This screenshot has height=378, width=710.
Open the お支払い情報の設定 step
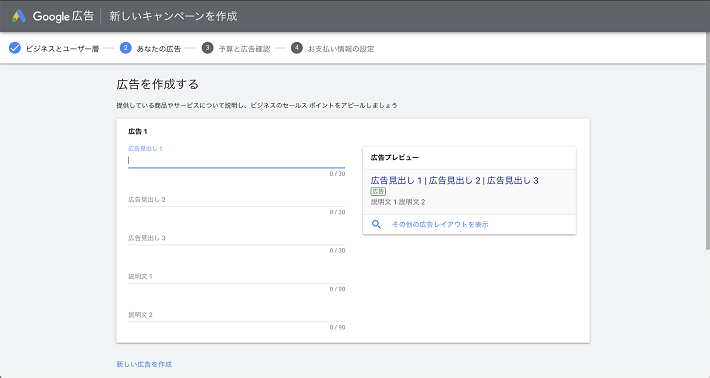[341, 49]
